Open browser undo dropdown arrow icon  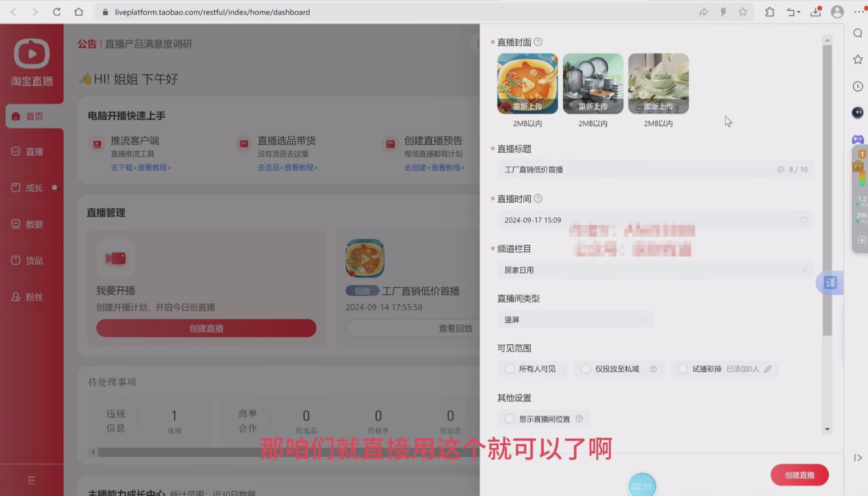793,12
